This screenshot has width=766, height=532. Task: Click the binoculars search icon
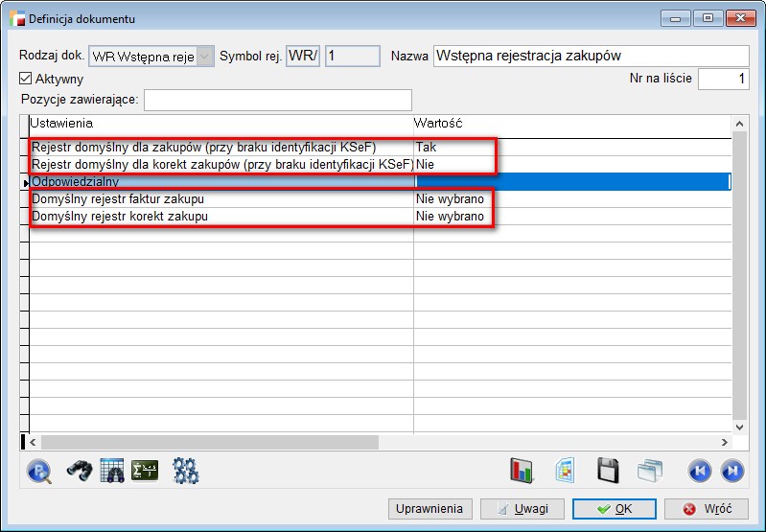click(x=80, y=470)
